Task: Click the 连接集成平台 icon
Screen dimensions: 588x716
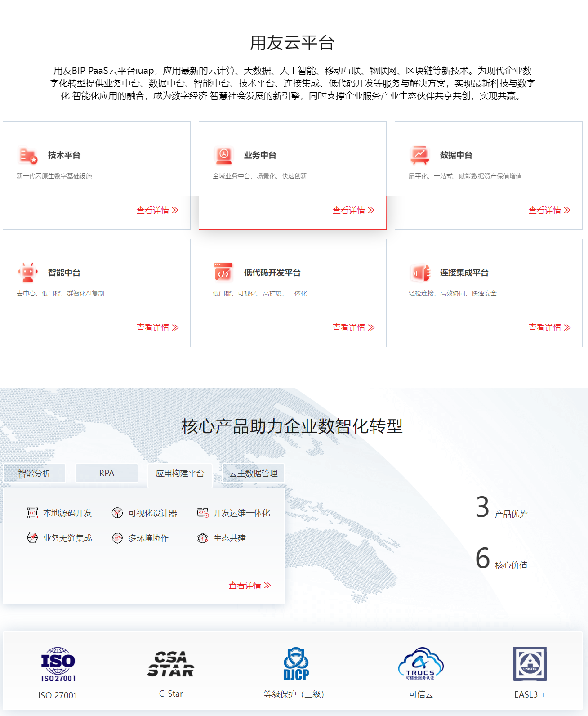Action: point(420,273)
